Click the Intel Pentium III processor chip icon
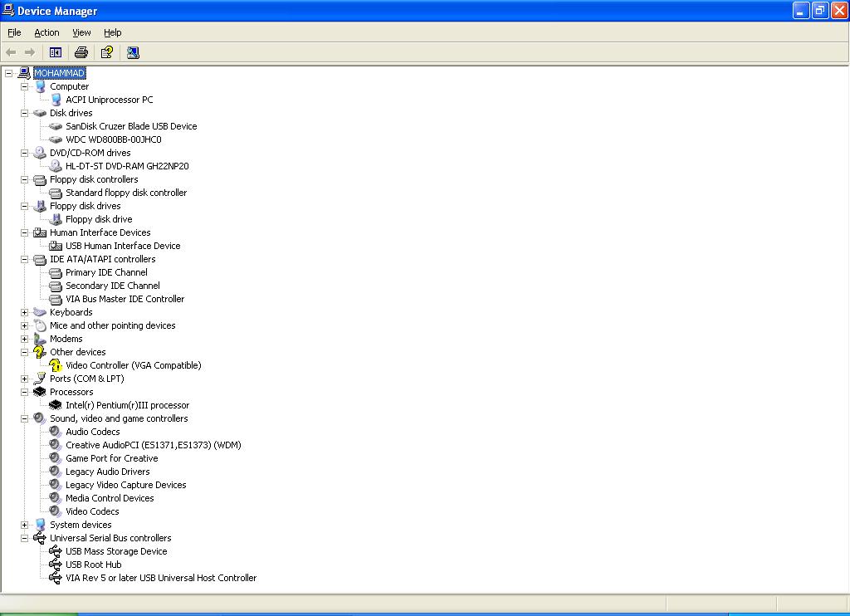 point(56,405)
